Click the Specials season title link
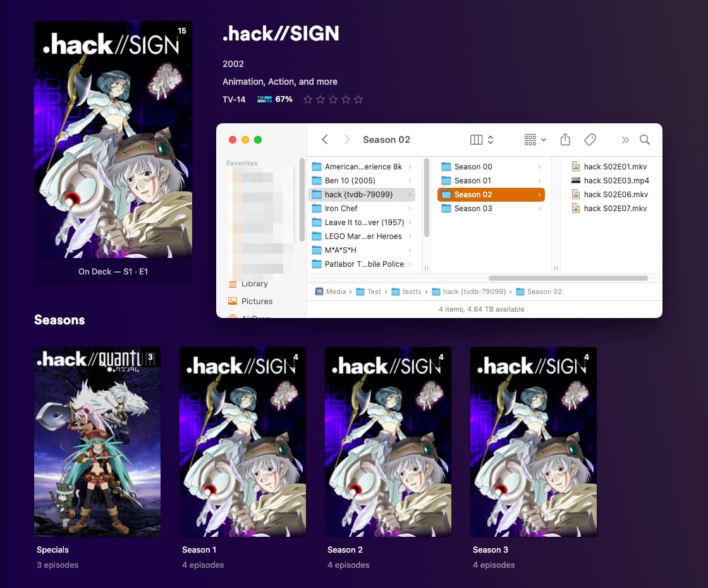The image size is (708, 588). (53, 549)
